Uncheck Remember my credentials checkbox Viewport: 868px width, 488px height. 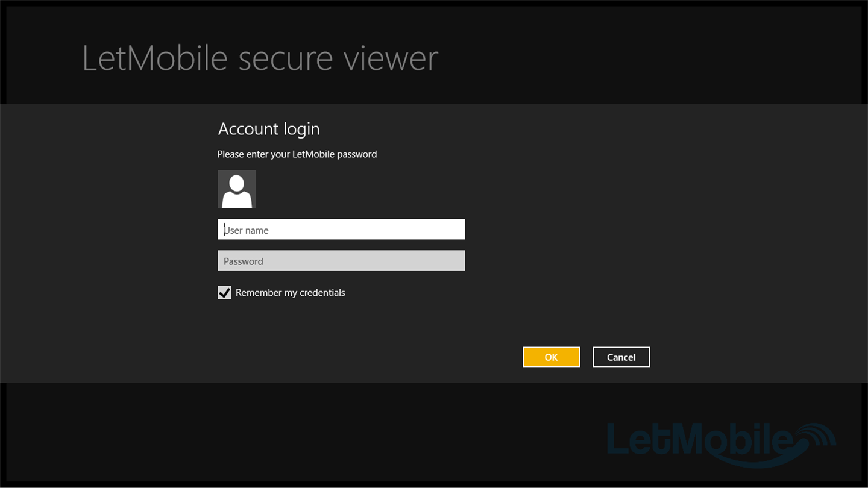[x=224, y=293]
